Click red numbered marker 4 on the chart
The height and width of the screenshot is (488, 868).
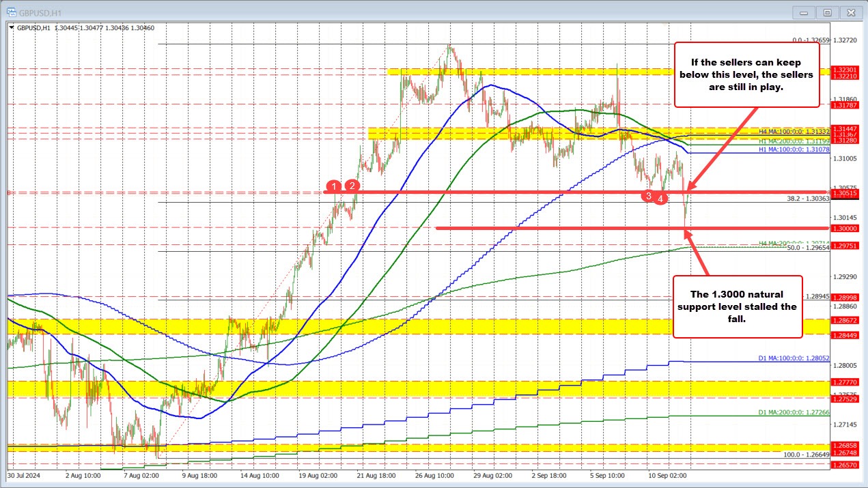pyautogui.click(x=660, y=199)
